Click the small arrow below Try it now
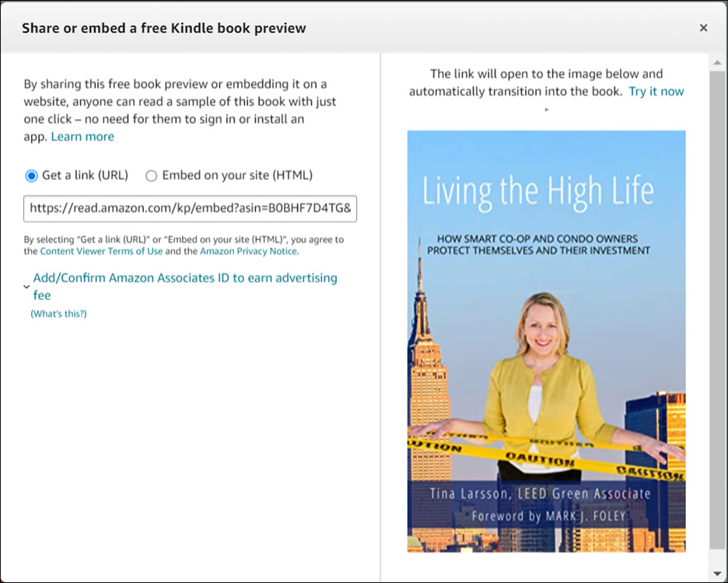This screenshot has height=583, width=728. click(x=547, y=110)
